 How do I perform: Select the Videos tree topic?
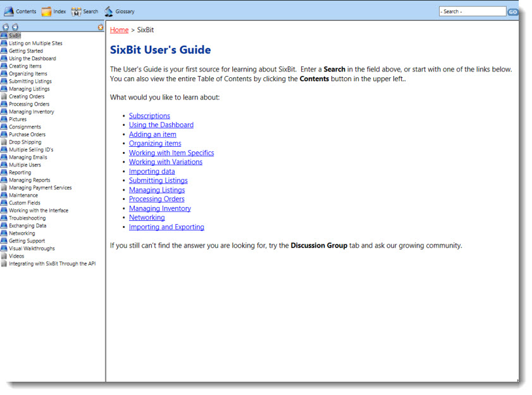click(x=16, y=256)
